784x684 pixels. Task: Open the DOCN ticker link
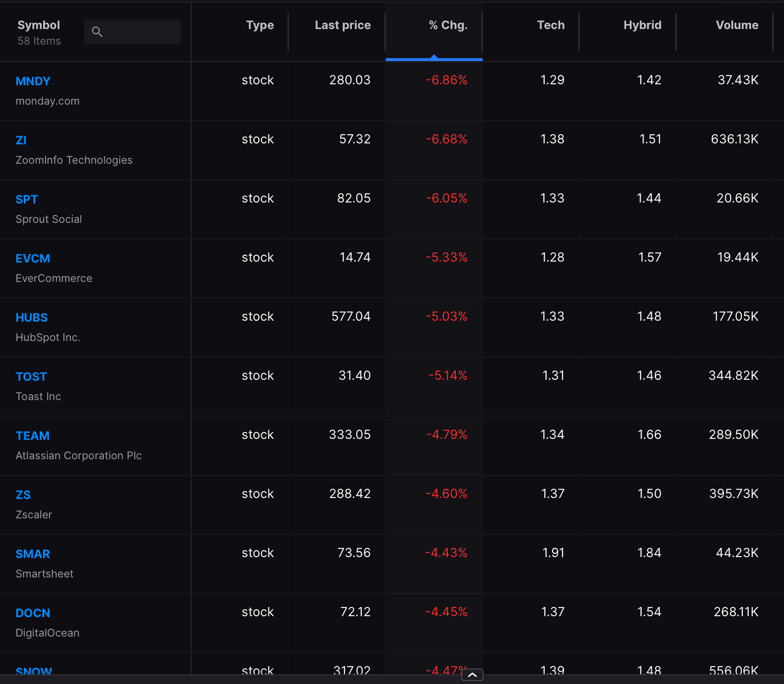(32, 613)
